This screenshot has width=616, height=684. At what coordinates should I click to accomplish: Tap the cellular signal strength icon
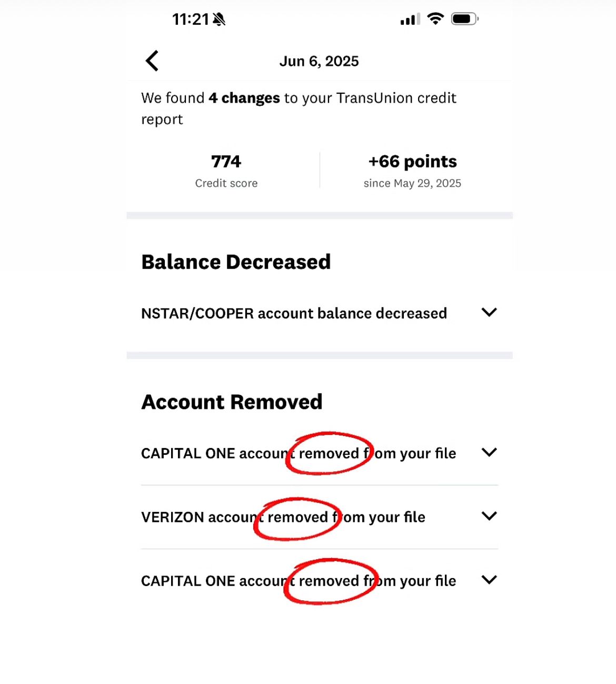point(409,20)
